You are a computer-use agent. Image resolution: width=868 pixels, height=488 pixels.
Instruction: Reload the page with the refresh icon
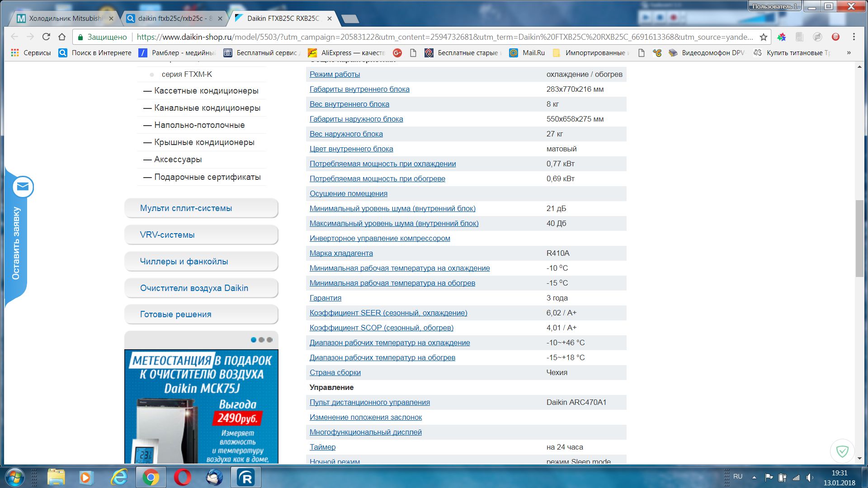pos(46,37)
